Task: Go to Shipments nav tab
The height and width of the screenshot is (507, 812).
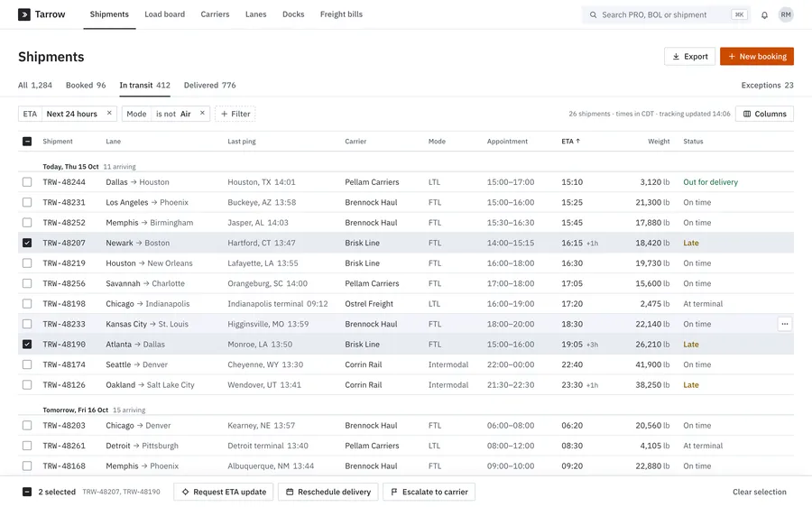Action: 109,14
